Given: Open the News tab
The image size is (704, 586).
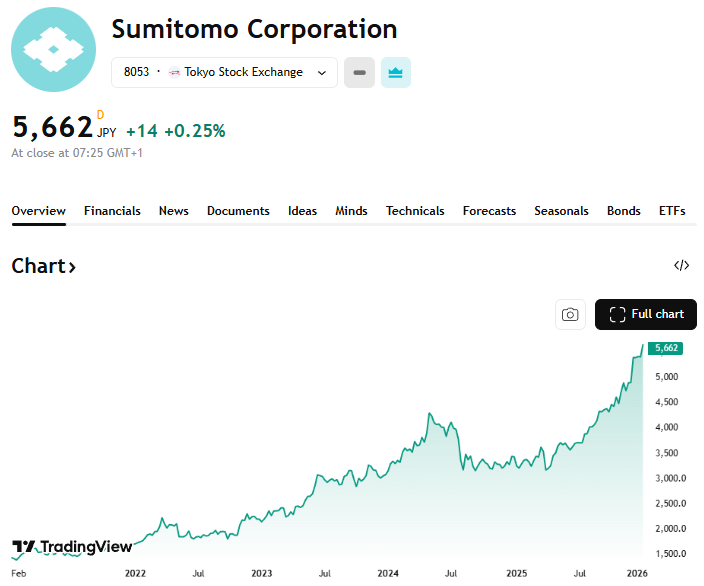Looking at the screenshot, I should point(173,211).
